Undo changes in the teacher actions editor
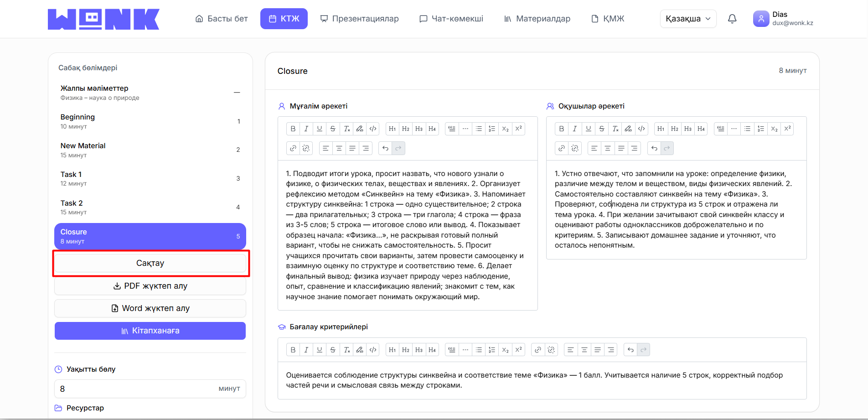Viewport: 868px width, 420px height. [385, 148]
